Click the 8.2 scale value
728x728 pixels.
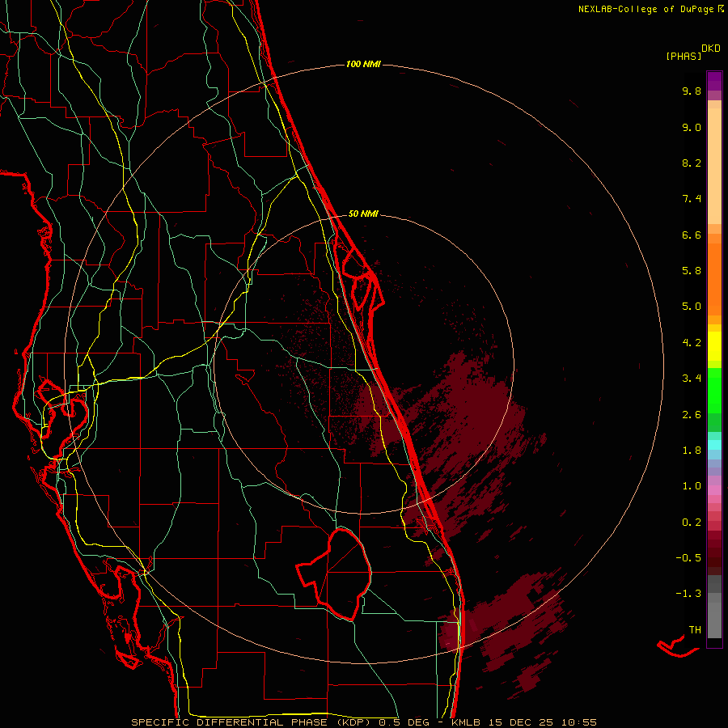(692, 163)
